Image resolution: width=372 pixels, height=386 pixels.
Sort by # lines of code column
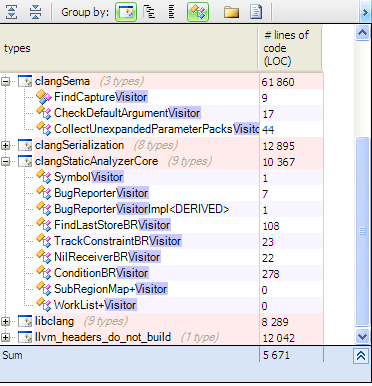tap(290, 48)
